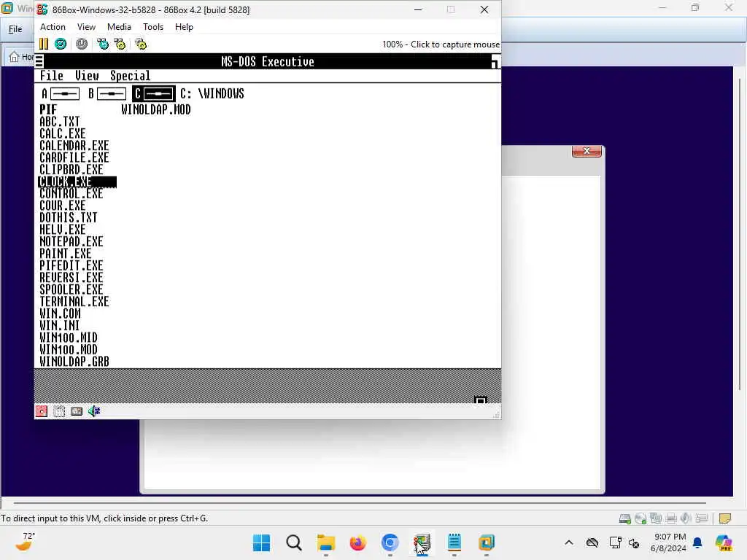Click the ACPI shutdown power icon
The width and height of the screenshot is (747, 560).
[82, 44]
